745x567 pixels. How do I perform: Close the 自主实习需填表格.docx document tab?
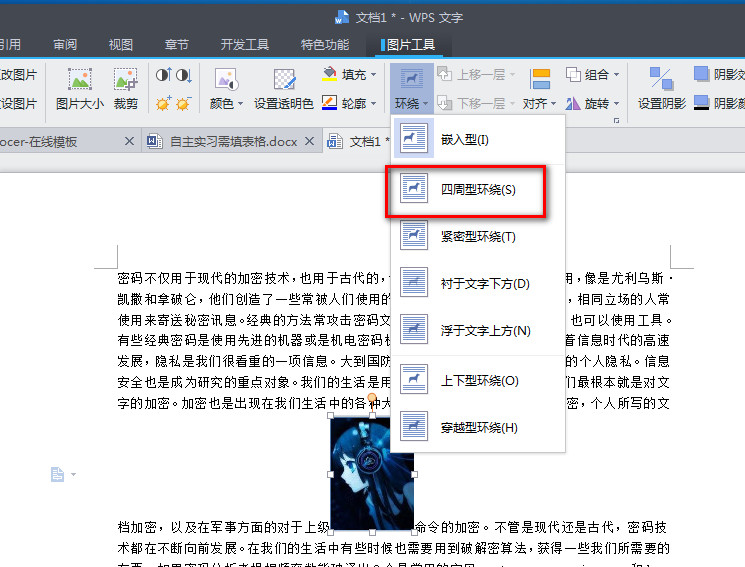coord(309,141)
